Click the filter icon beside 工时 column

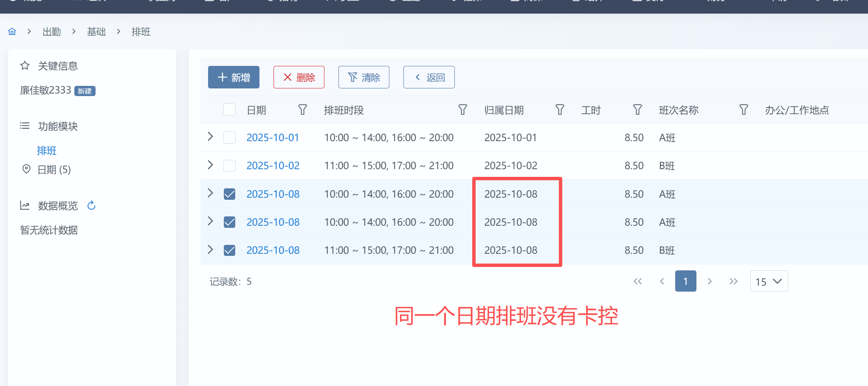637,110
